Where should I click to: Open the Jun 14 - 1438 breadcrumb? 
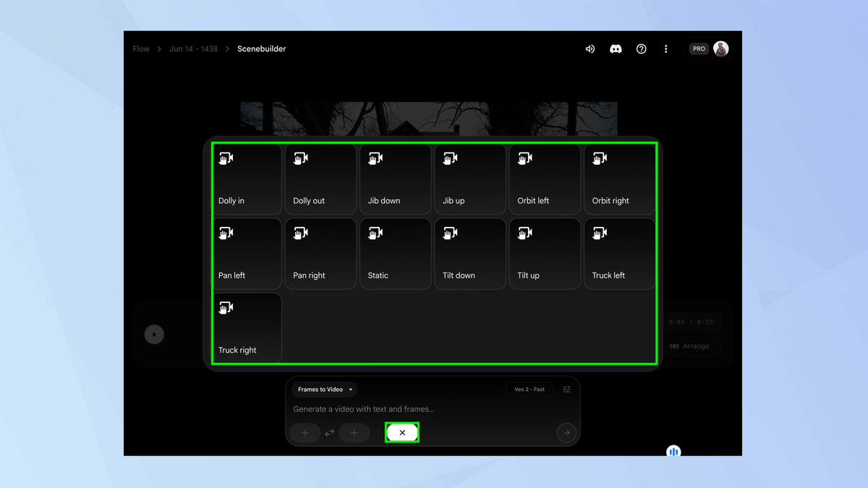[193, 49]
